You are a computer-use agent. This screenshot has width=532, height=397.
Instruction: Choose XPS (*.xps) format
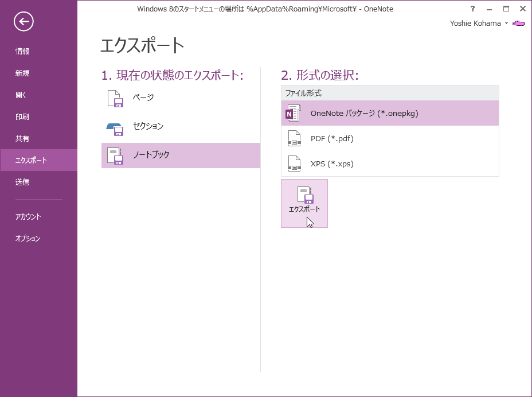click(390, 164)
